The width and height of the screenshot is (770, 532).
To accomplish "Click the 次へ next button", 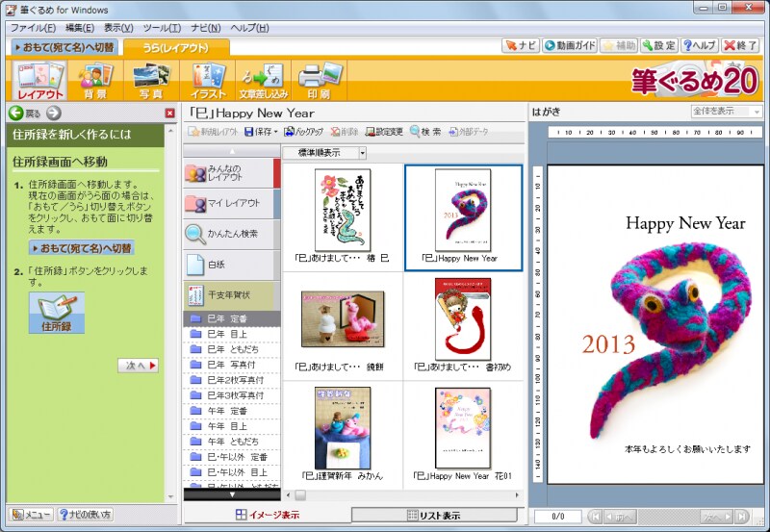I will pos(139,366).
